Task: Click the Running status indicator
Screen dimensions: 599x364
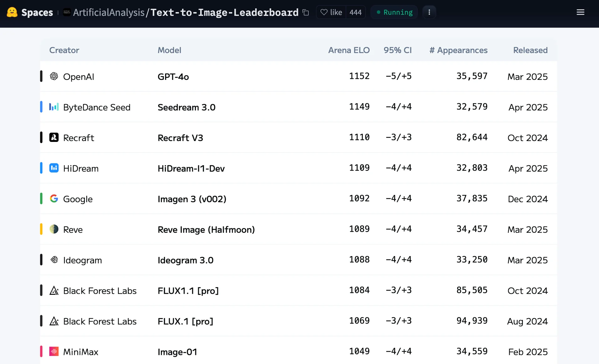Action: coord(394,12)
